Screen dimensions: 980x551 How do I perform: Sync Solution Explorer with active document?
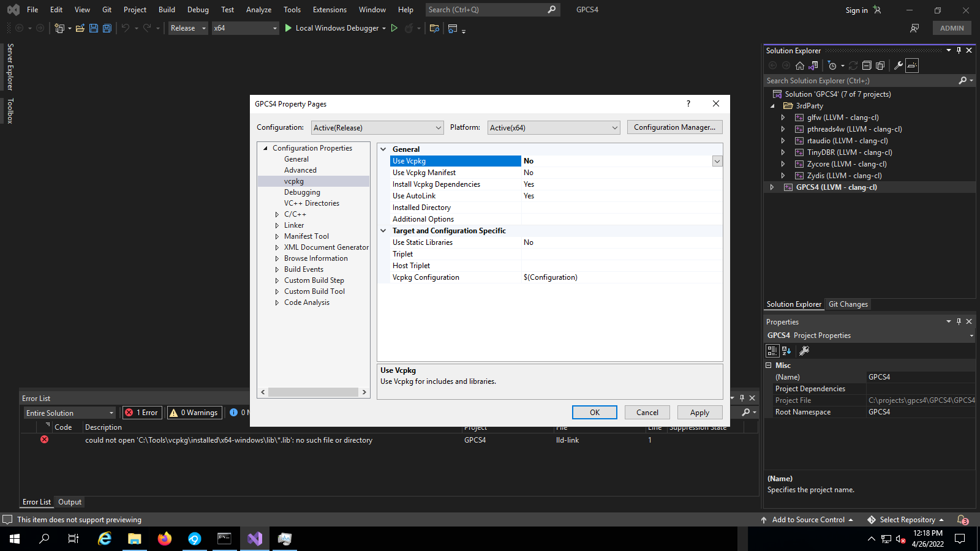pos(815,66)
